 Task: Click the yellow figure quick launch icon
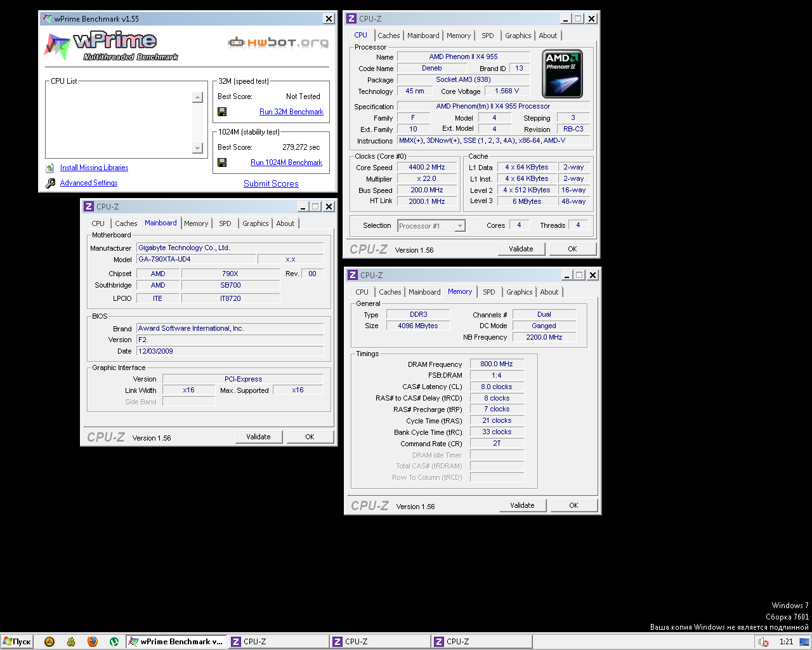[71, 642]
